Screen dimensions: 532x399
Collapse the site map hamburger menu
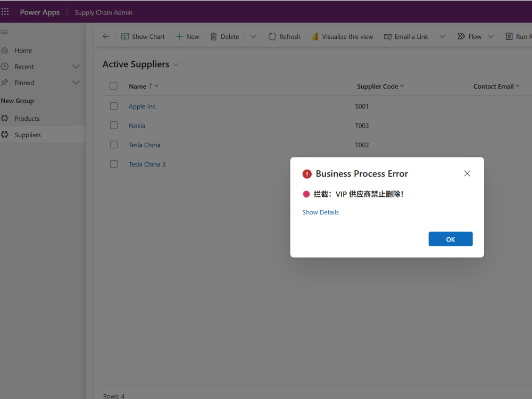pos(4,32)
